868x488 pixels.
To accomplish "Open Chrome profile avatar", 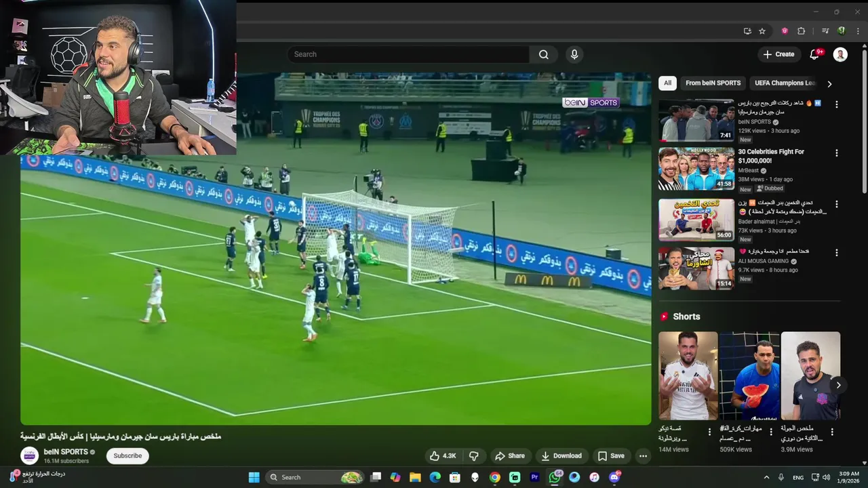I will click(x=842, y=30).
